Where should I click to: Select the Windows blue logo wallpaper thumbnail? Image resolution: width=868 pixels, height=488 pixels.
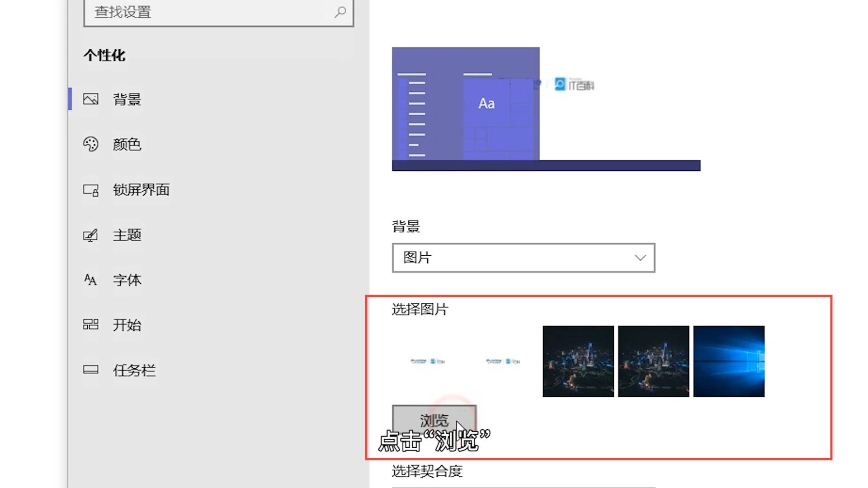[x=729, y=361]
